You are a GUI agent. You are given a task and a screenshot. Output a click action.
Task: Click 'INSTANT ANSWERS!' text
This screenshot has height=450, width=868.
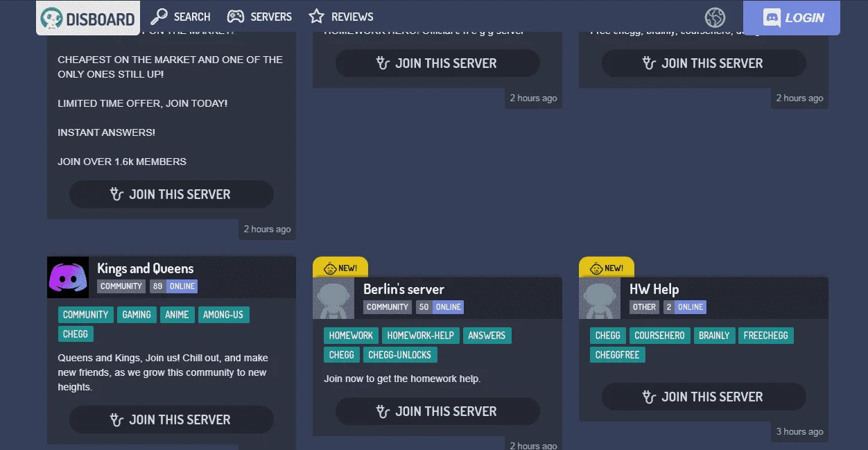[107, 132]
